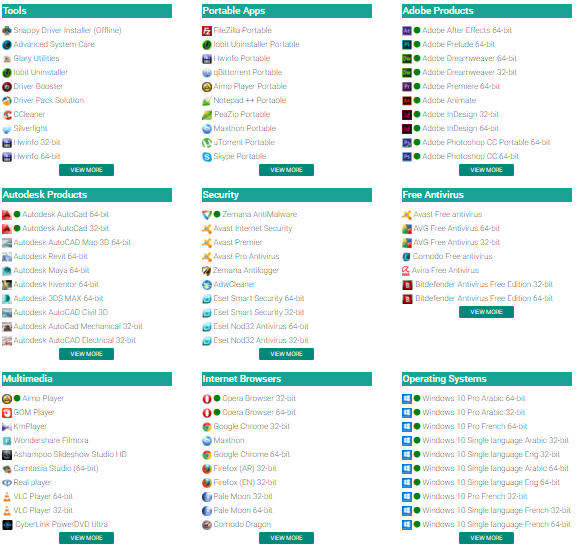This screenshot has height=548, width=578.
Task: Open the Autodesk Revit 64-bit link
Action: (51, 256)
